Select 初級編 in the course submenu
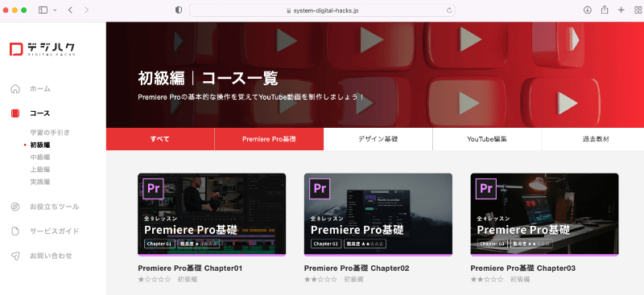The width and height of the screenshot is (644, 295). coord(40,145)
